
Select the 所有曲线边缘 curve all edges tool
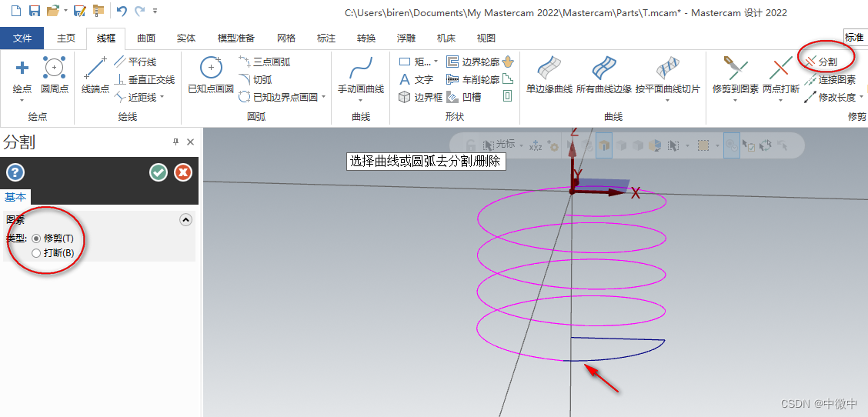[604, 75]
